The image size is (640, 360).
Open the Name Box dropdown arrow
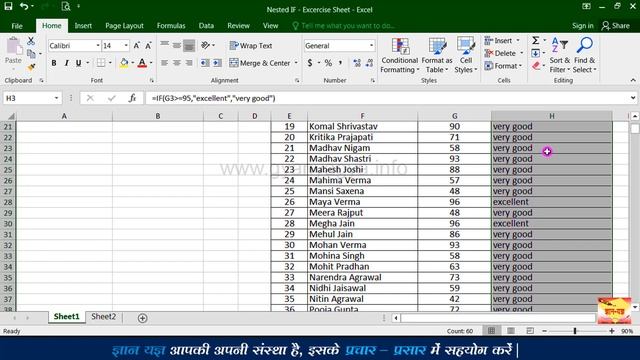point(56,98)
